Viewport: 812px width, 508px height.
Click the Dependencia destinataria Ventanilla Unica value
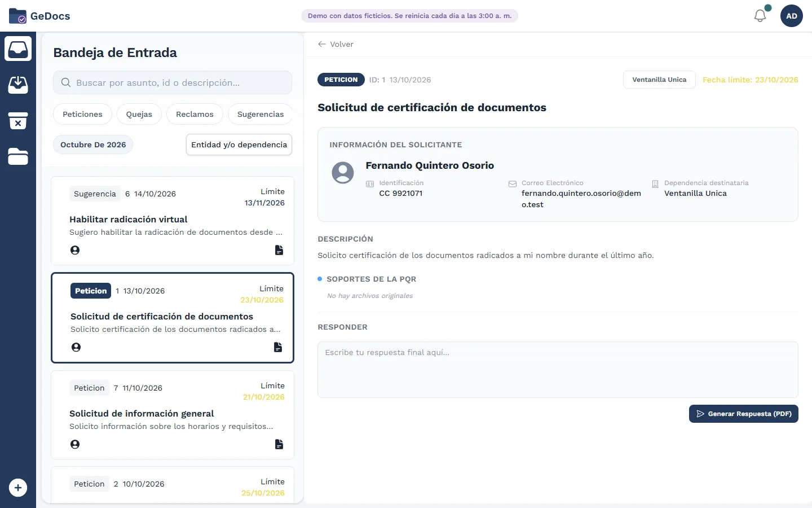point(695,193)
